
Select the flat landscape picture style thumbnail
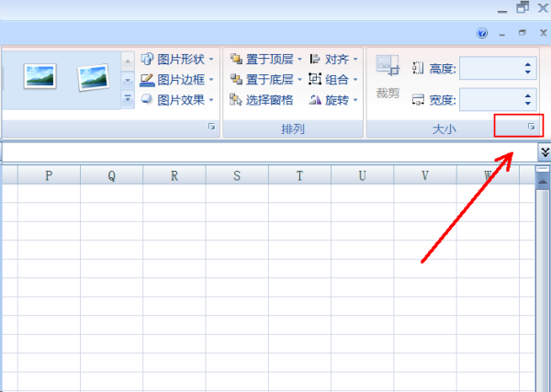point(40,76)
